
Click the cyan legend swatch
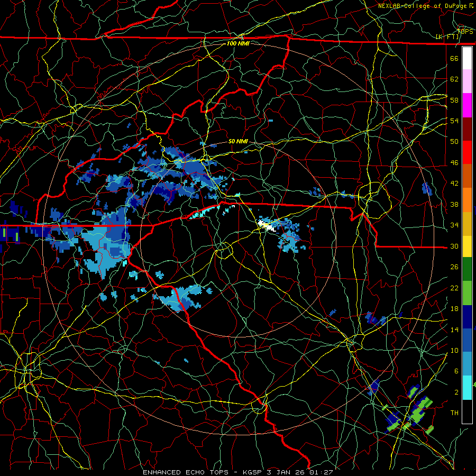(467, 388)
